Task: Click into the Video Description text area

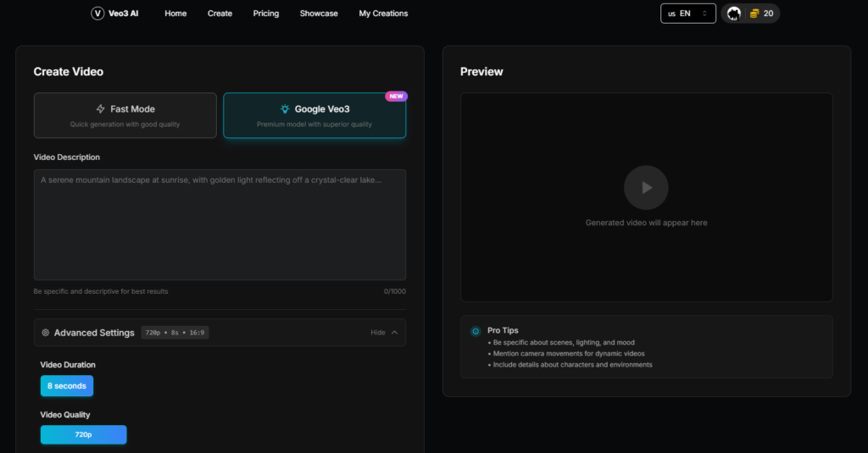Action: click(220, 224)
